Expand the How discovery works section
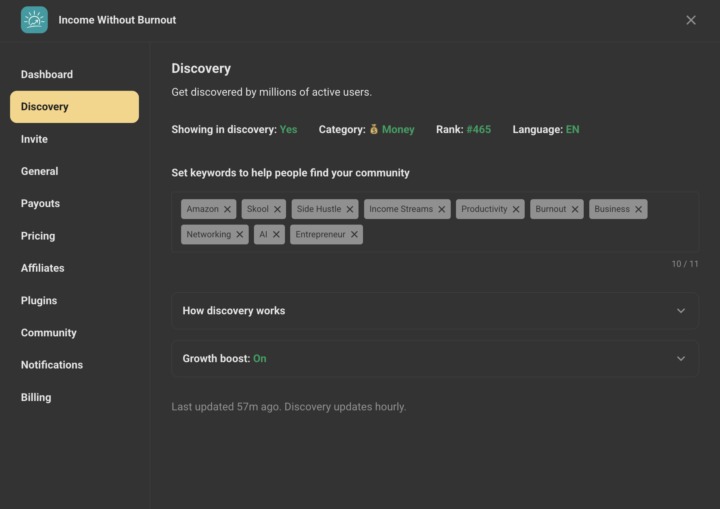The height and width of the screenshot is (509, 720). (x=435, y=311)
